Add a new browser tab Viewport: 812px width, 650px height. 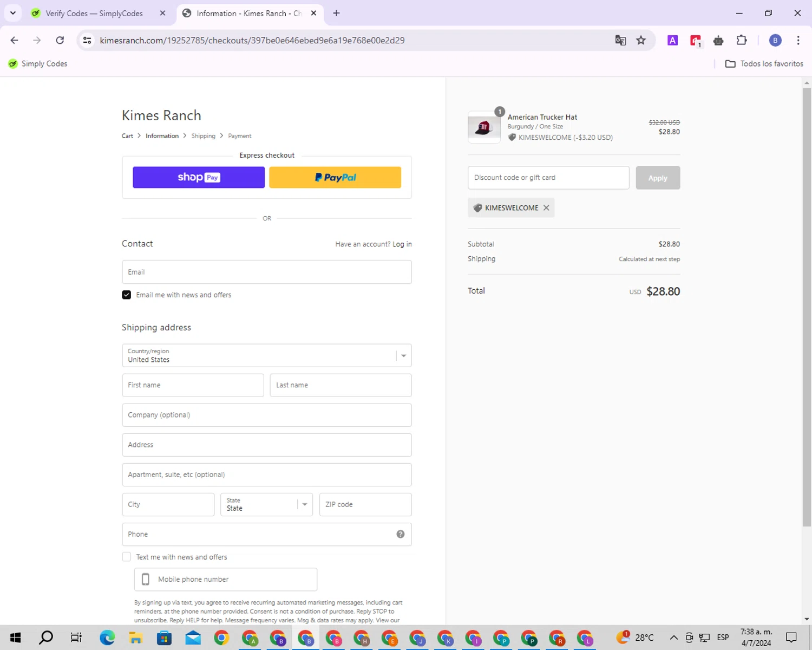(x=336, y=13)
